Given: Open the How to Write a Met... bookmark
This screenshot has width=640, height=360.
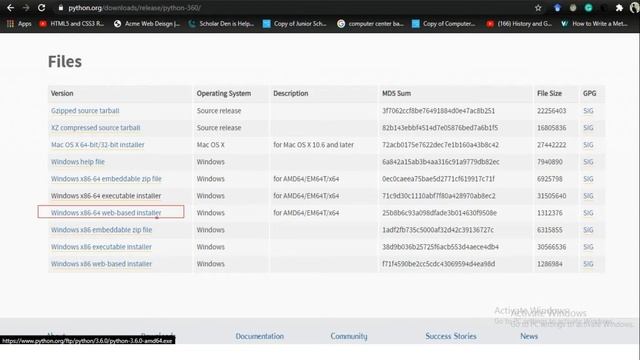Looking at the screenshot, I should [594, 24].
